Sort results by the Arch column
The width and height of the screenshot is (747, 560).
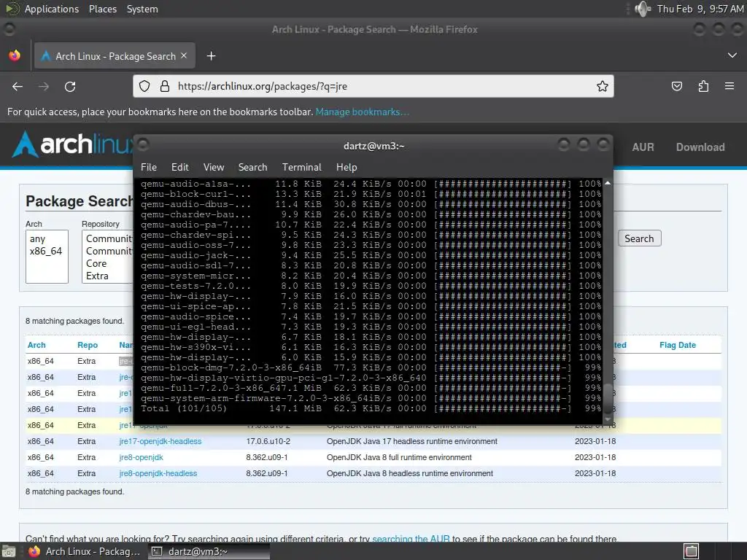tap(36, 345)
